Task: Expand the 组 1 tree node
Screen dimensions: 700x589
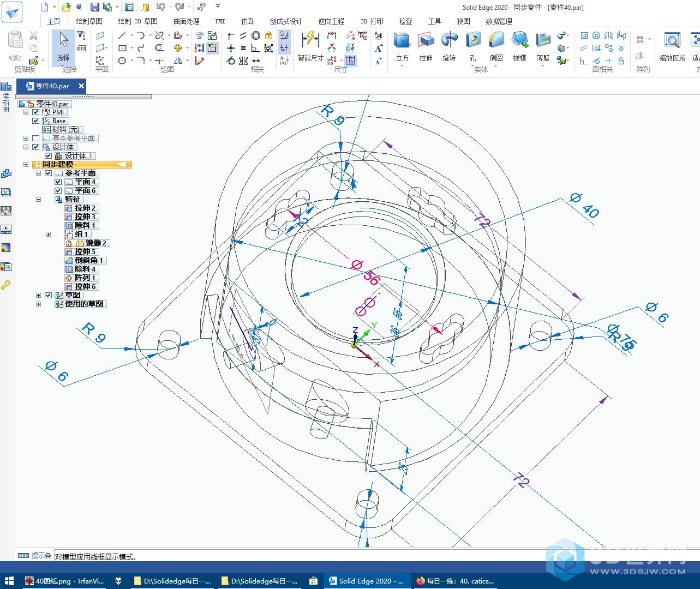Action: (48, 235)
